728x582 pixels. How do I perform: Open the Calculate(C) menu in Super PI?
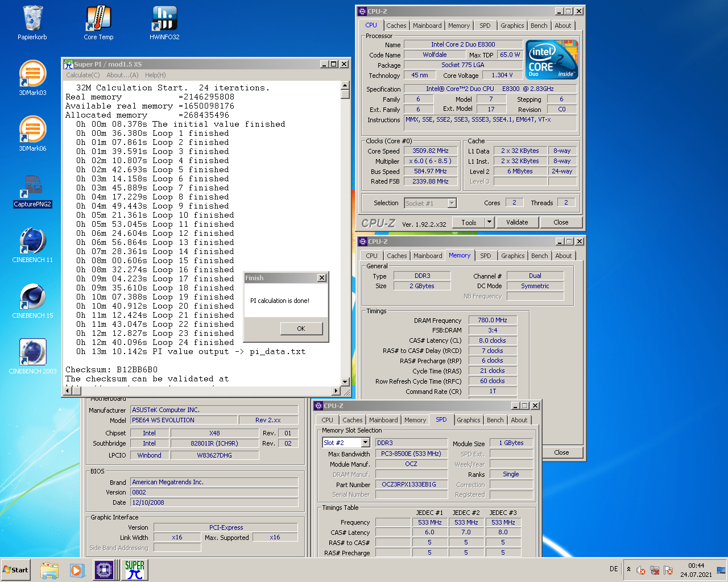pyautogui.click(x=82, y=75)
